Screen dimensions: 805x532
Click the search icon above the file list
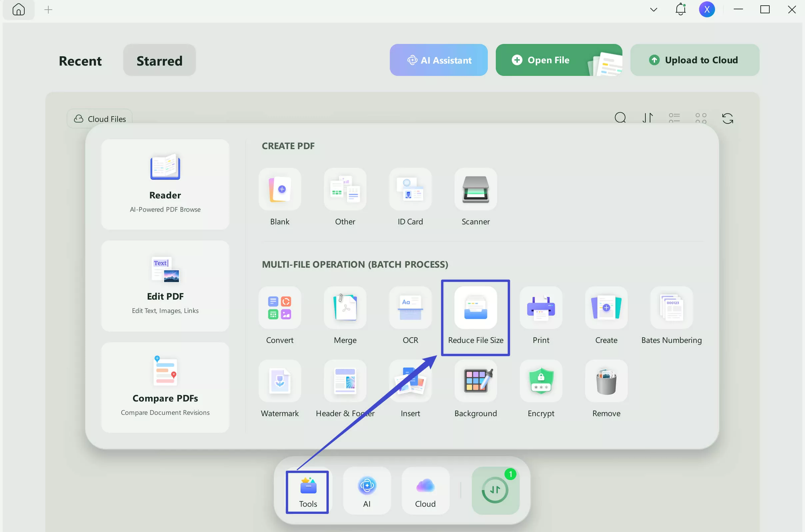coord(620,118)
